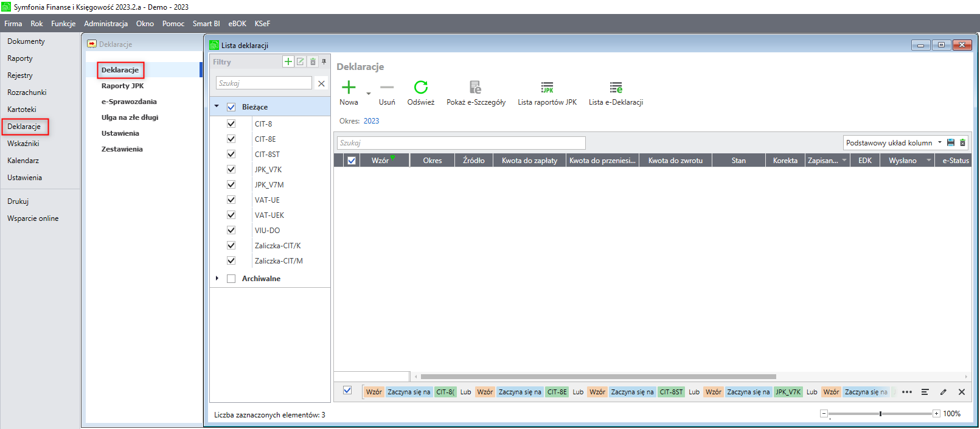980x429 pixels.
Task: Refresh the list with Odśwież
Action: pyautogui.click(x=421, y=94)
